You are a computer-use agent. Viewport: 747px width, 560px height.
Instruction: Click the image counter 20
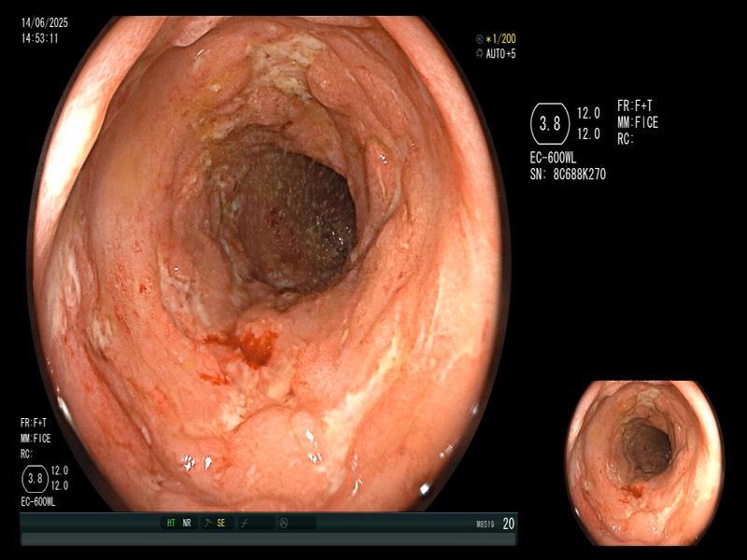pyautogui.click(x=508, y=524)
